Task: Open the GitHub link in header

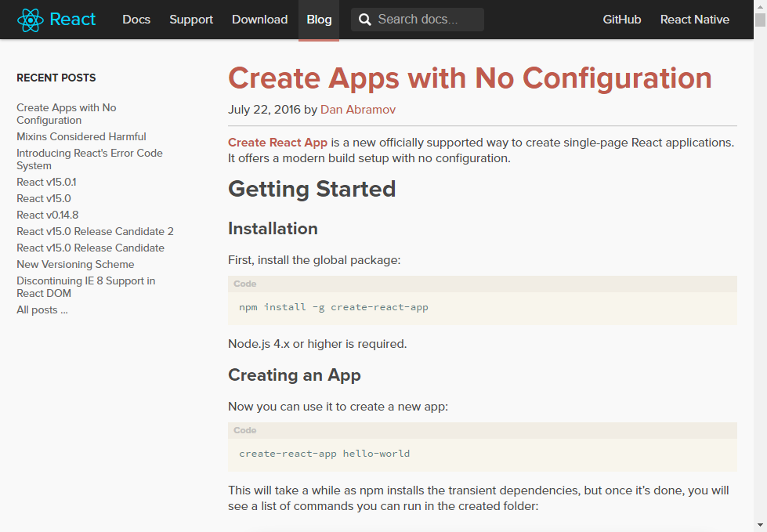Action: pos(621,20)
